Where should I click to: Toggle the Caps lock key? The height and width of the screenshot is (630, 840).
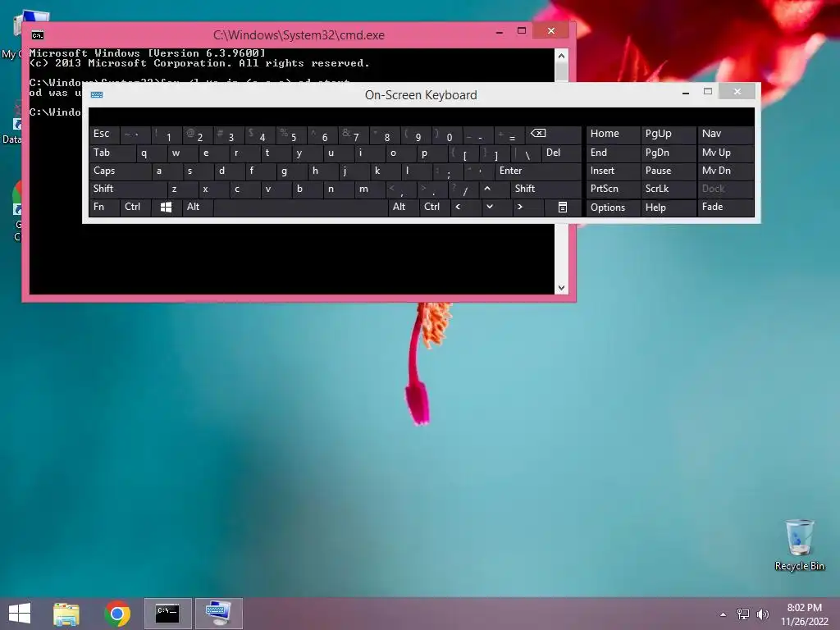coord(120,171)
